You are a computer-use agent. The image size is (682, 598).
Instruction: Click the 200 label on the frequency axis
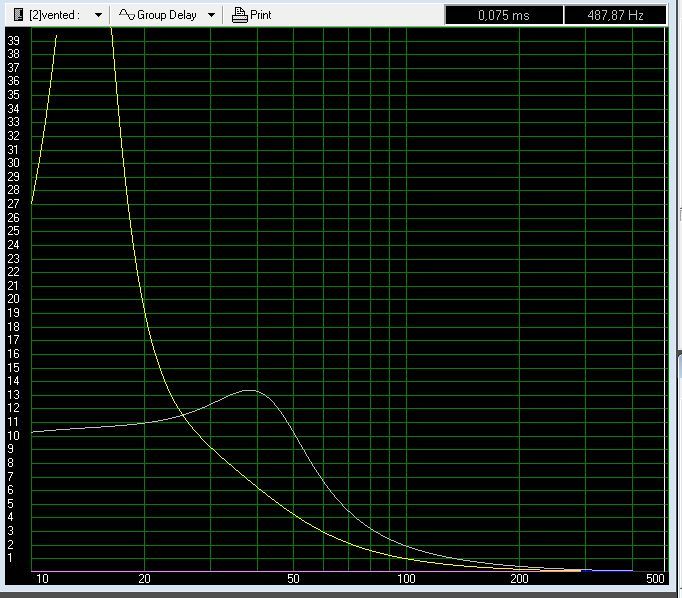[x=519, y=579]
